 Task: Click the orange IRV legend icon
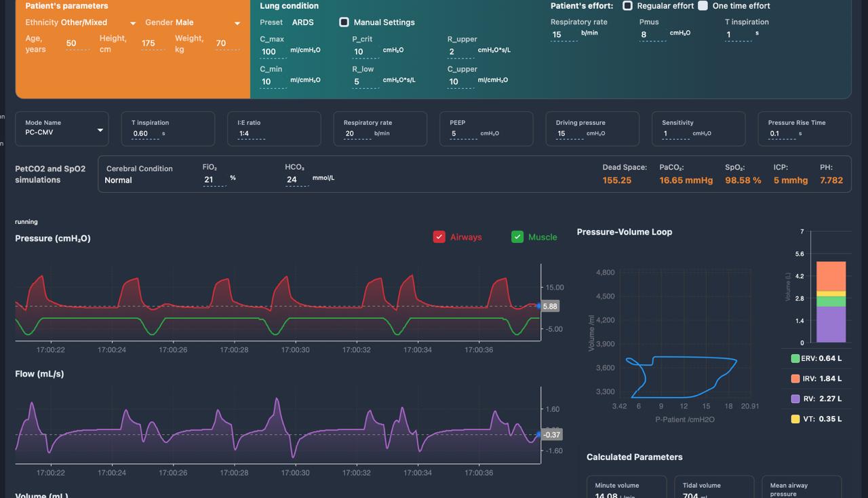click(795, 379)
